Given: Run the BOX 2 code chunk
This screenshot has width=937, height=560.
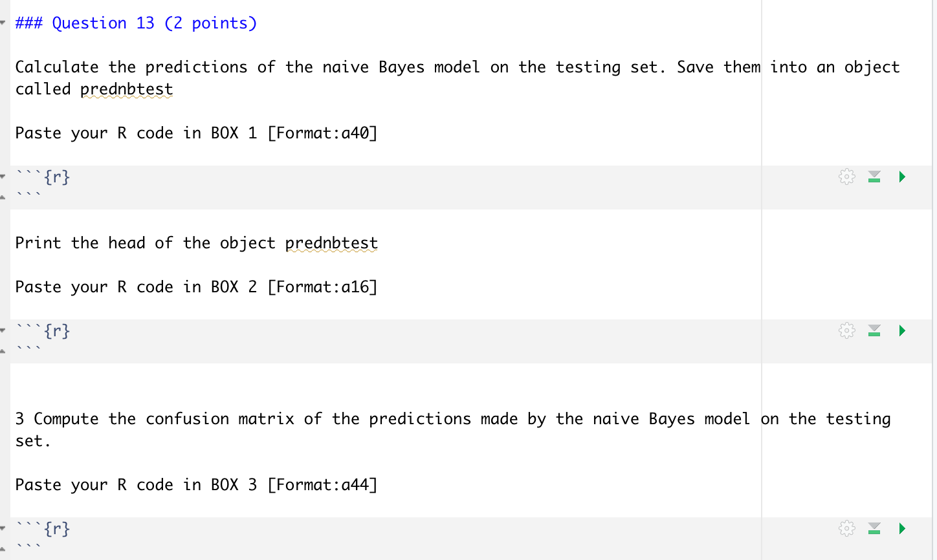Looking at the screenshot, I should [901, 330].
